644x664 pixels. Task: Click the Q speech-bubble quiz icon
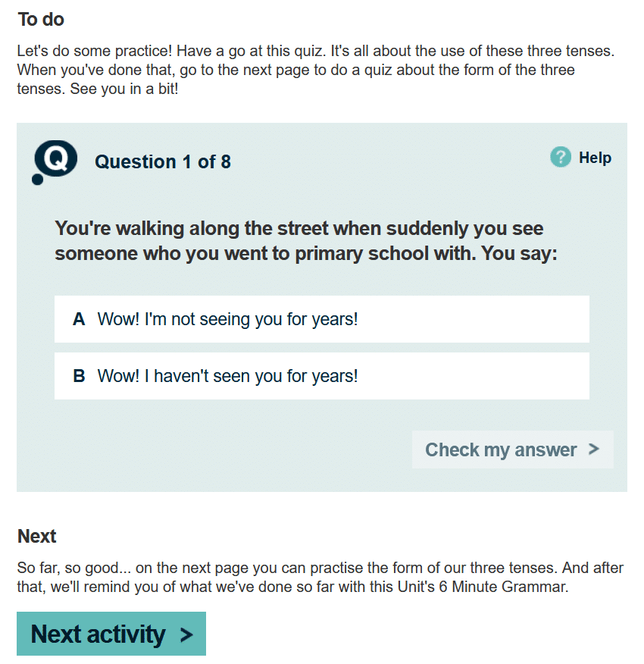click(55, 161)
